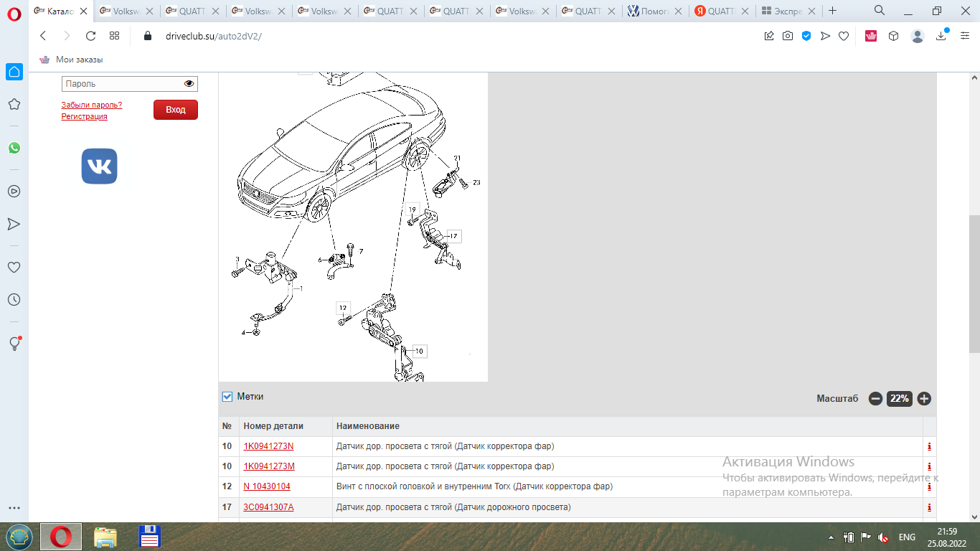Open part number 3C0941307A link
This screenshot has width=980, height=551.
tap(268, 507)
